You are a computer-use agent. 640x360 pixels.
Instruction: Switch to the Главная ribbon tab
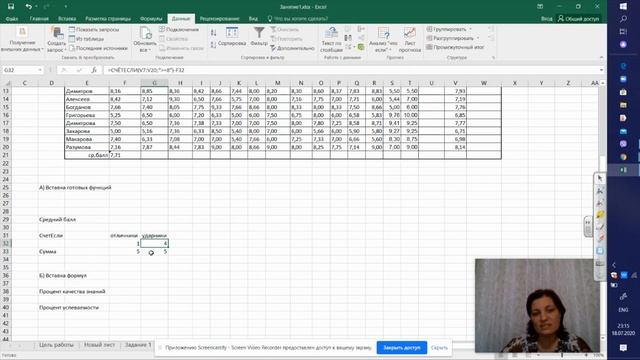click(x=39, y=19)
